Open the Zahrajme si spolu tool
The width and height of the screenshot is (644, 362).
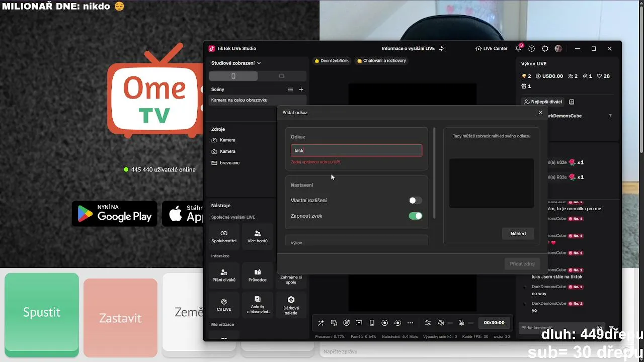(291, 279)
